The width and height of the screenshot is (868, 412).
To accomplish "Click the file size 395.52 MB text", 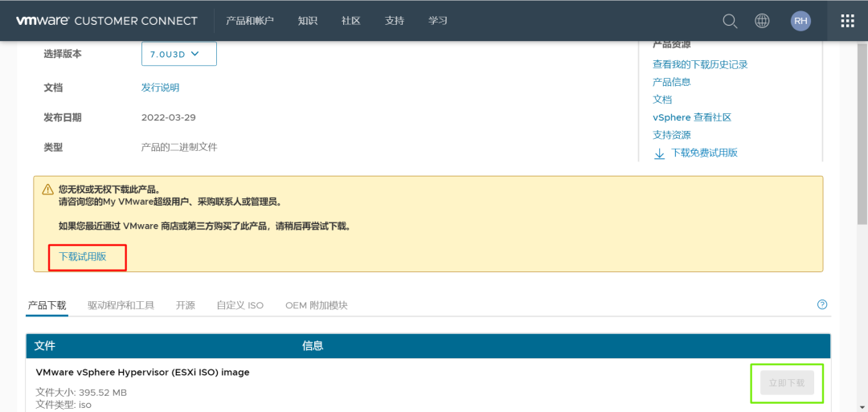I will 81,393.
